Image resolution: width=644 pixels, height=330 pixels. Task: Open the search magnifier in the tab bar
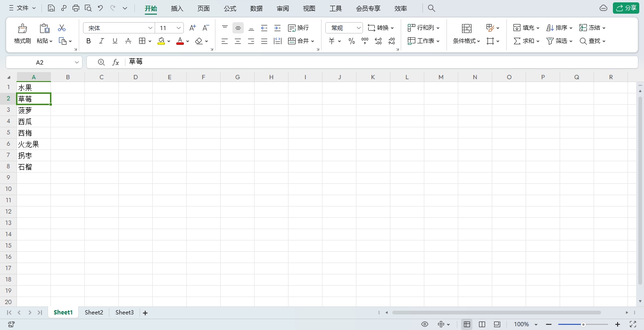point(431,8)
